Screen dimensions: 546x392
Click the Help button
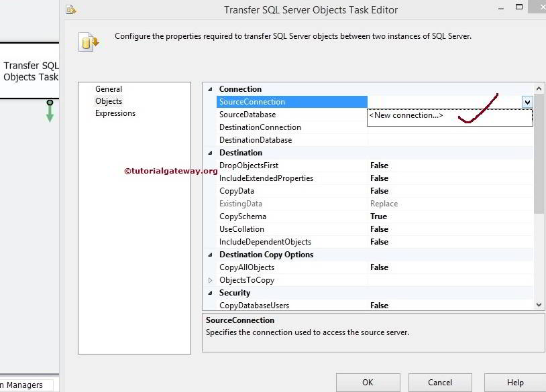[515, 383]
